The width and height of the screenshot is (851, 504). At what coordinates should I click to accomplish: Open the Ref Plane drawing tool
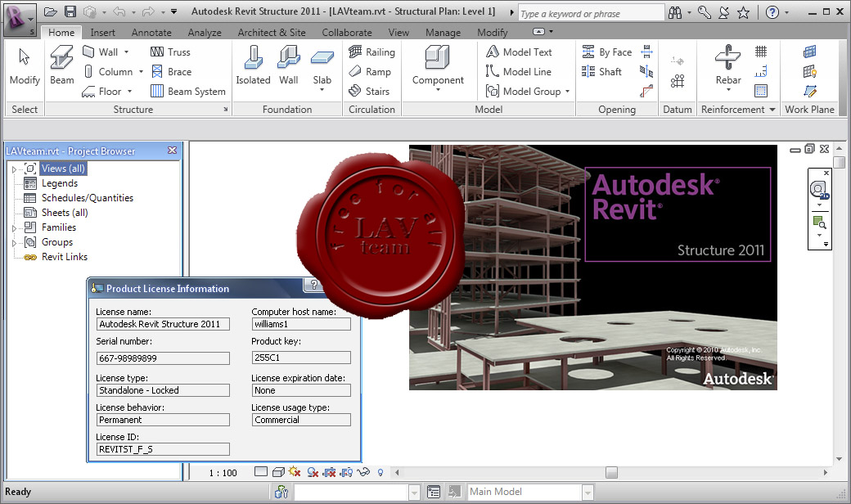point(810,91)
